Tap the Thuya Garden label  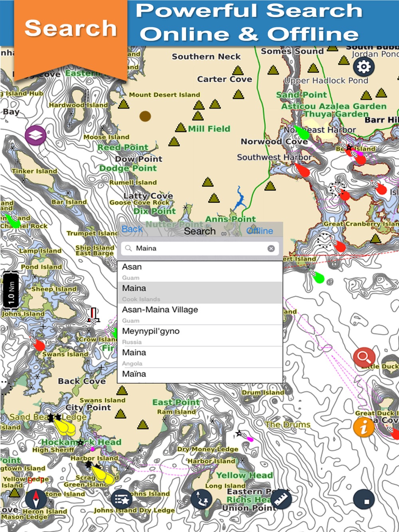point(336,114)
